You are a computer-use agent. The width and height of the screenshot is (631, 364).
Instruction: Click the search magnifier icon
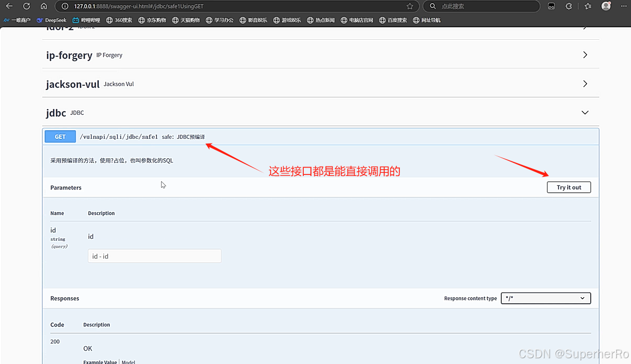433,6
